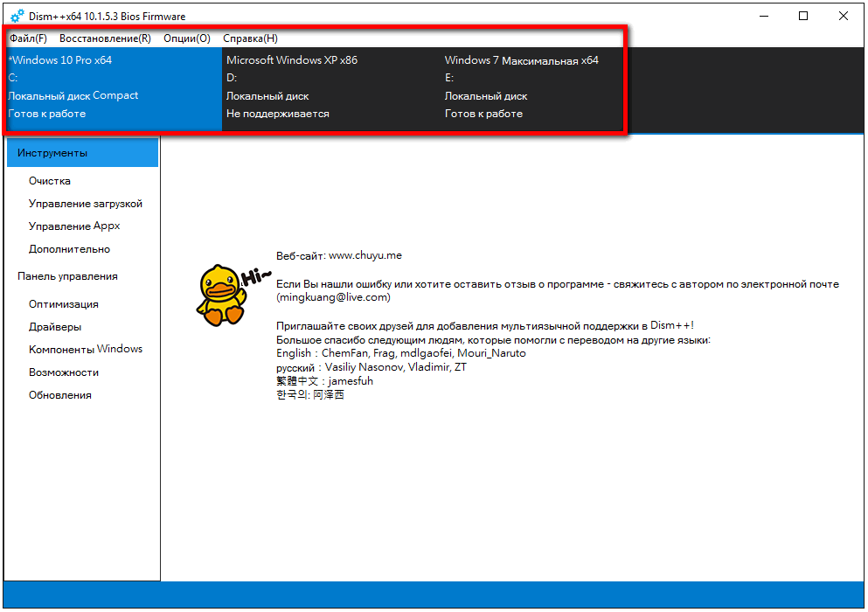Open the Восстановление(R) menu
The image size is (868, 612).
point(105,38)
